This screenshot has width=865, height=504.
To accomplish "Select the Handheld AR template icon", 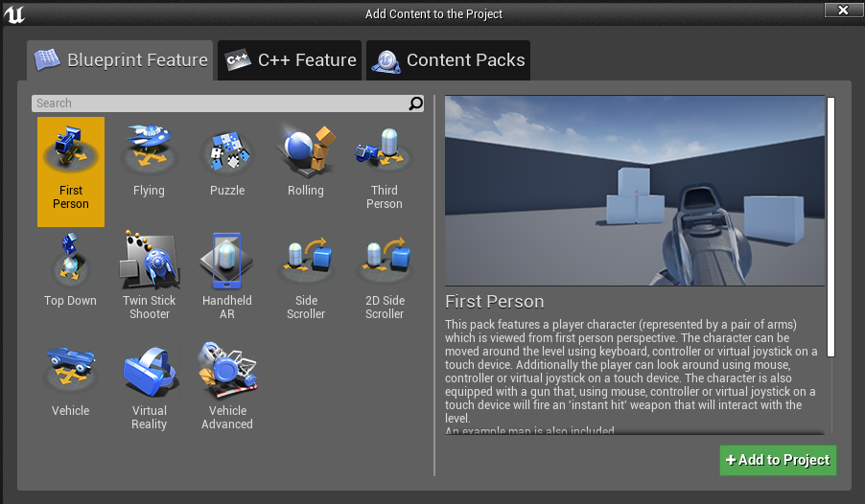I will (x=226, y=261).
